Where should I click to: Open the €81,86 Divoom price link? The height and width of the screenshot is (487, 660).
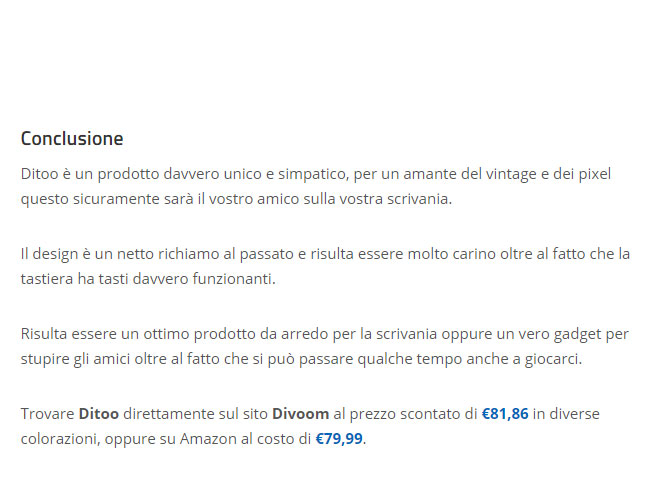click(x=504, y=413)
